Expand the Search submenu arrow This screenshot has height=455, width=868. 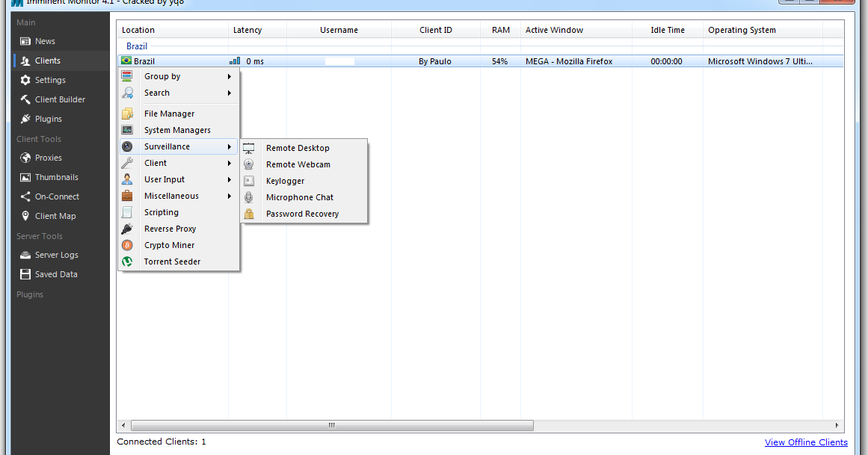[230, 93]
